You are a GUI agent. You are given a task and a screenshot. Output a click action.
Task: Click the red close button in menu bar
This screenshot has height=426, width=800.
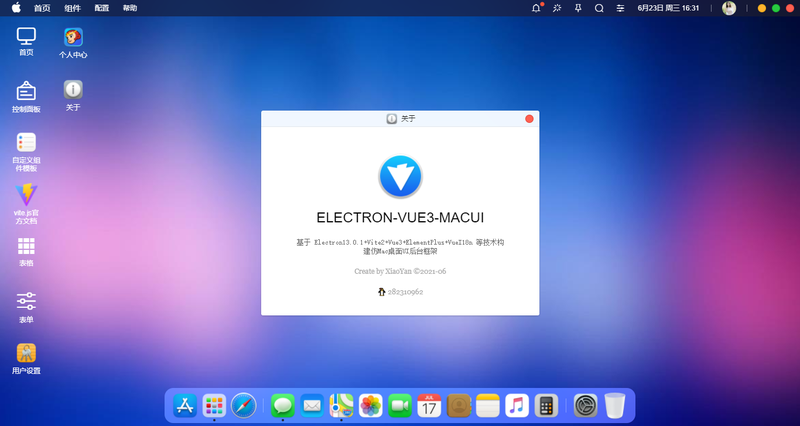(790, 8)
